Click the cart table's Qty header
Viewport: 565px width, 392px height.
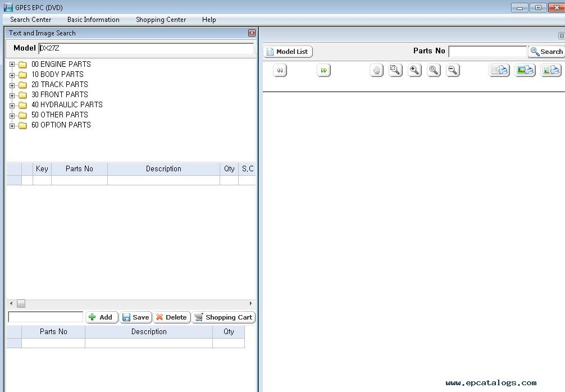(229, 331)
